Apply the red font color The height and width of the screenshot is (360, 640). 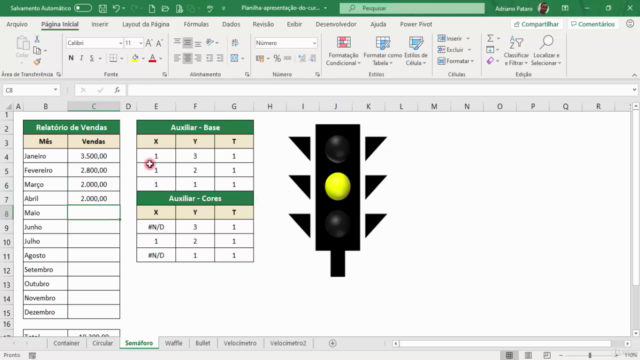[153, 58]
